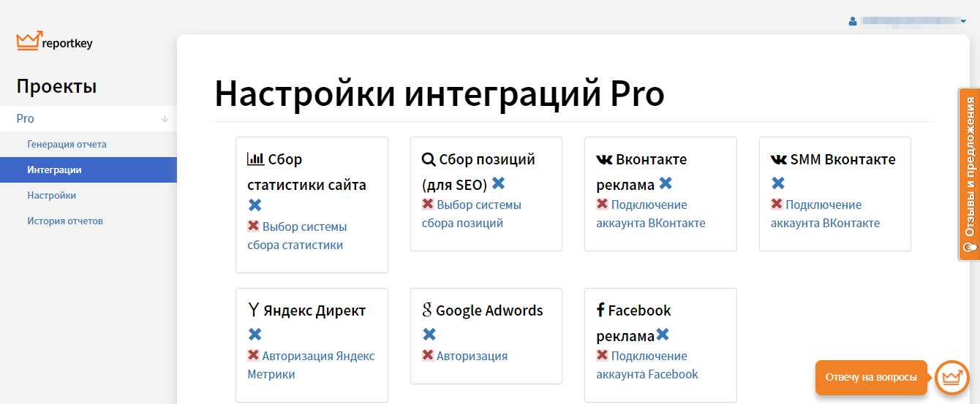Click Google icon of Google Adwords
Image resolution: width=980 pixels, height=404 pixels.
427,310
